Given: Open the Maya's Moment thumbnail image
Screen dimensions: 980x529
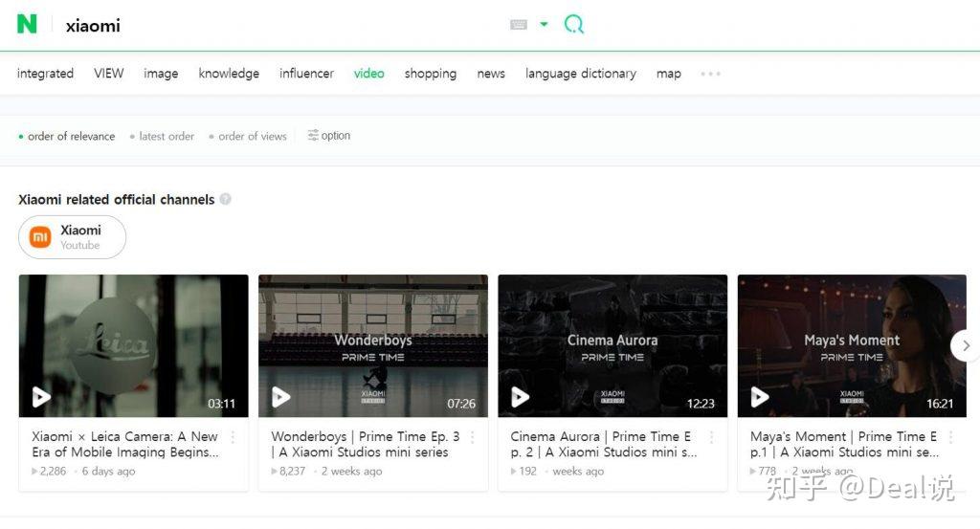Looking at the screenshot, I should tap(852, 346).
